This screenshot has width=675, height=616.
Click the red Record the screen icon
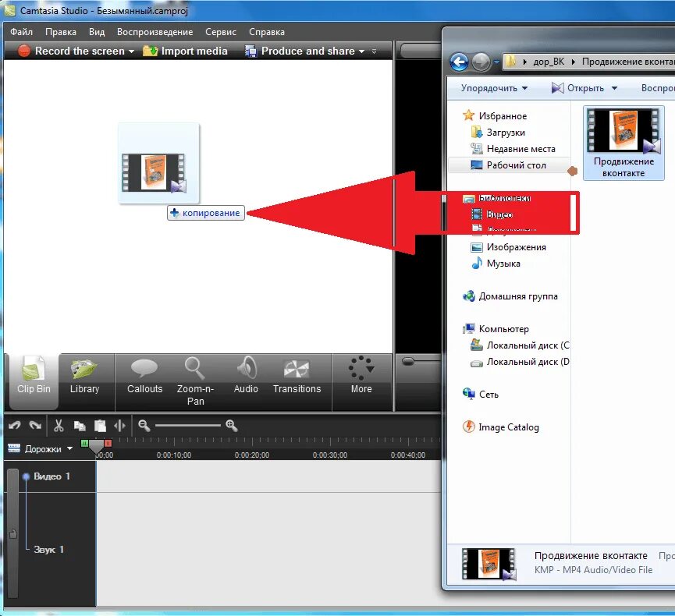click(23, 51)
